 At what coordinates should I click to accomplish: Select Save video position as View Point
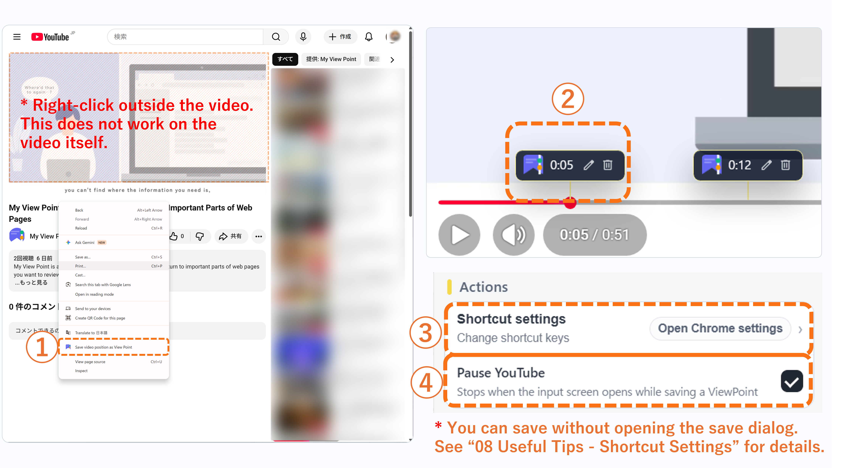point(114,347)
